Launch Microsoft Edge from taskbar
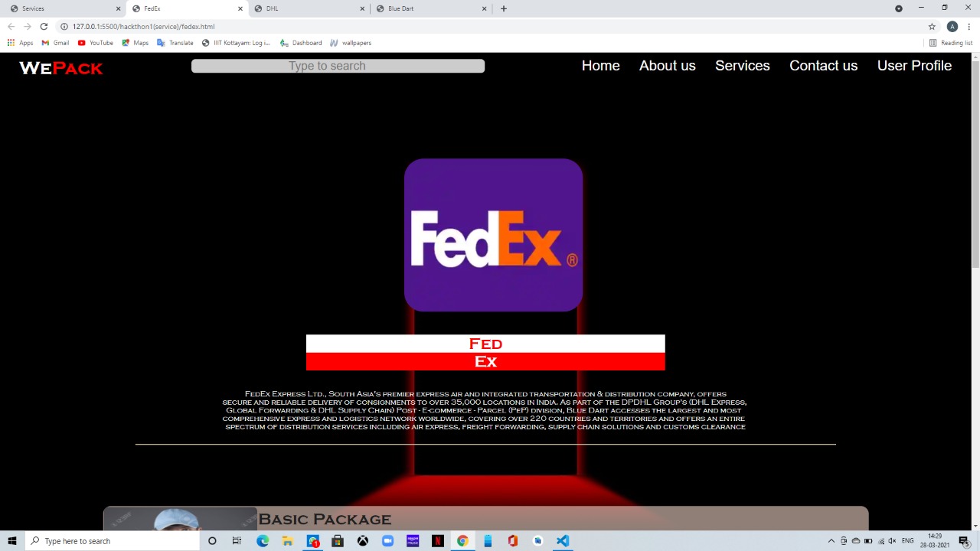980x551 pixels. (263, 541)
